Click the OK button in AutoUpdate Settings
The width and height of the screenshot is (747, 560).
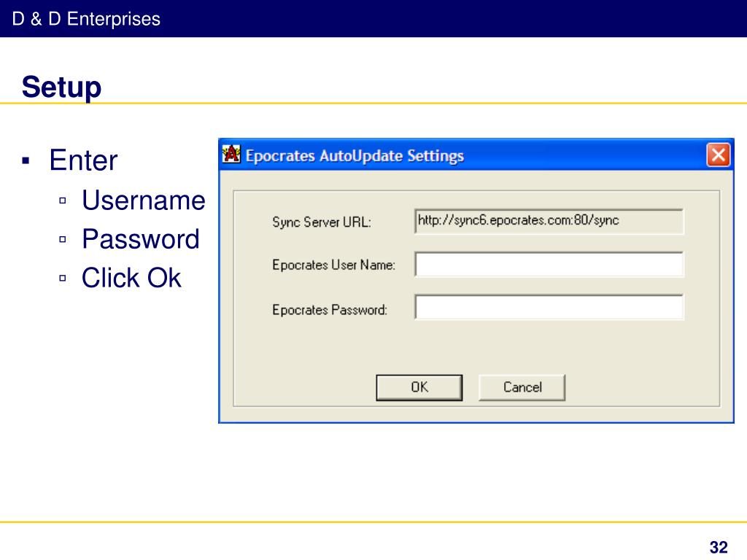[419, 387]
